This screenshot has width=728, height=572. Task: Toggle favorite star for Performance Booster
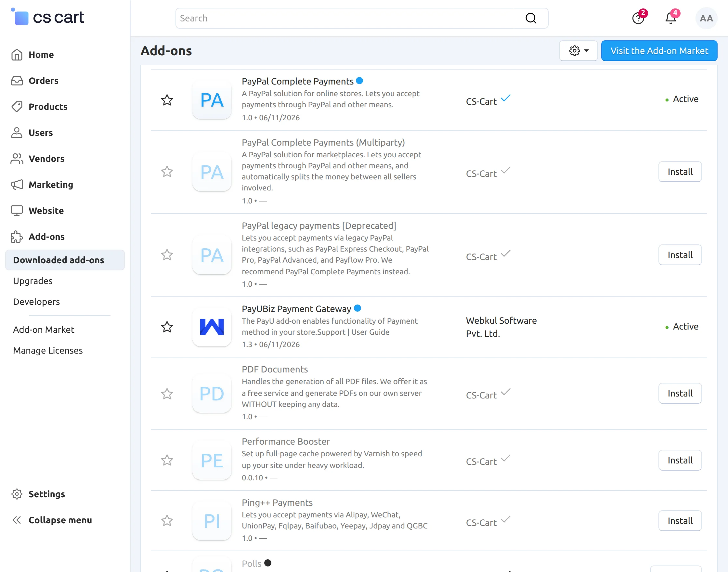(167, 461)
